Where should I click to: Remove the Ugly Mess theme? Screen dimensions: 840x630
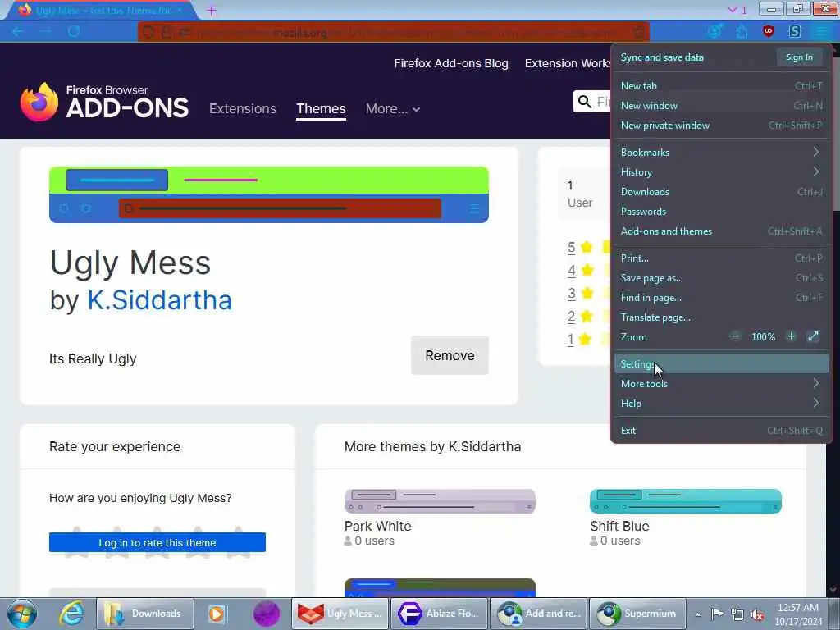[x=450, y=355]
